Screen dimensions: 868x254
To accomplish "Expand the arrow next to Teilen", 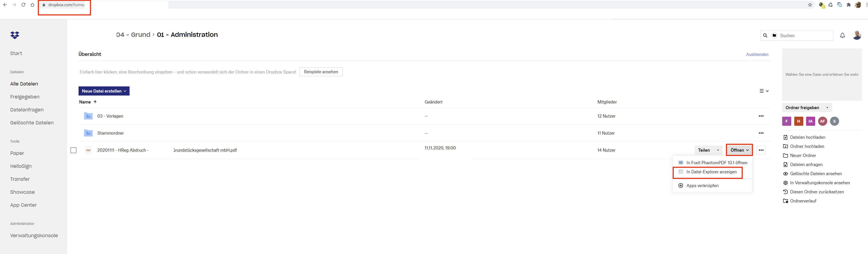I will 718,150.
